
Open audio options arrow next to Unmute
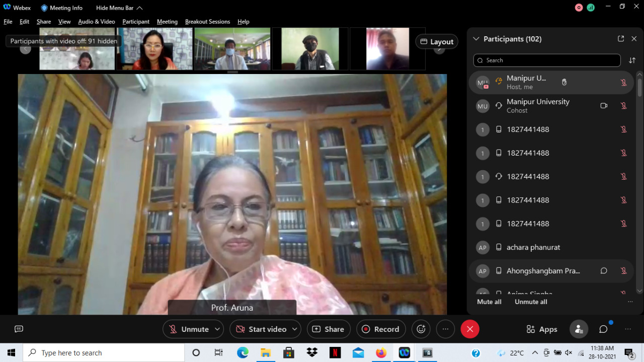[x=217, y=329]
